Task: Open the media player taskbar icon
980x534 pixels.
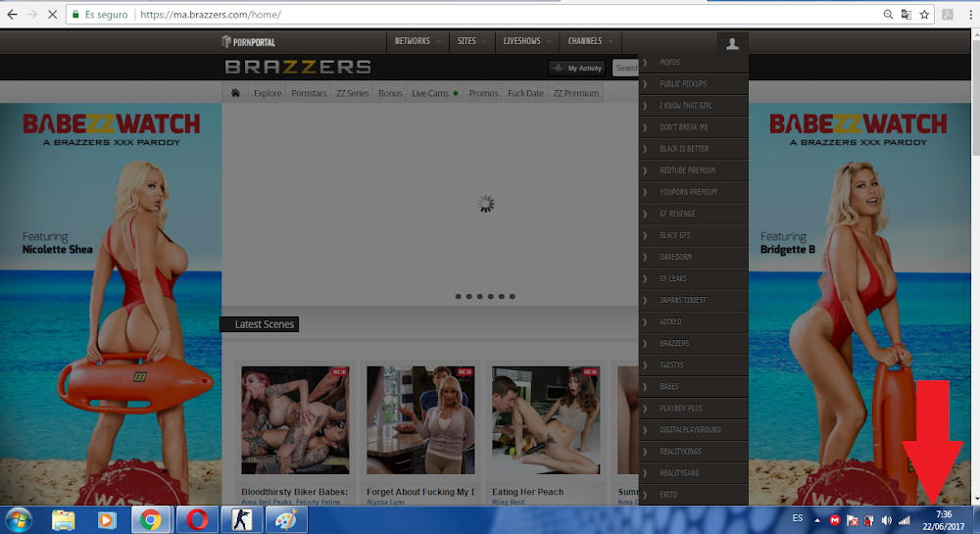Action: 107,519
